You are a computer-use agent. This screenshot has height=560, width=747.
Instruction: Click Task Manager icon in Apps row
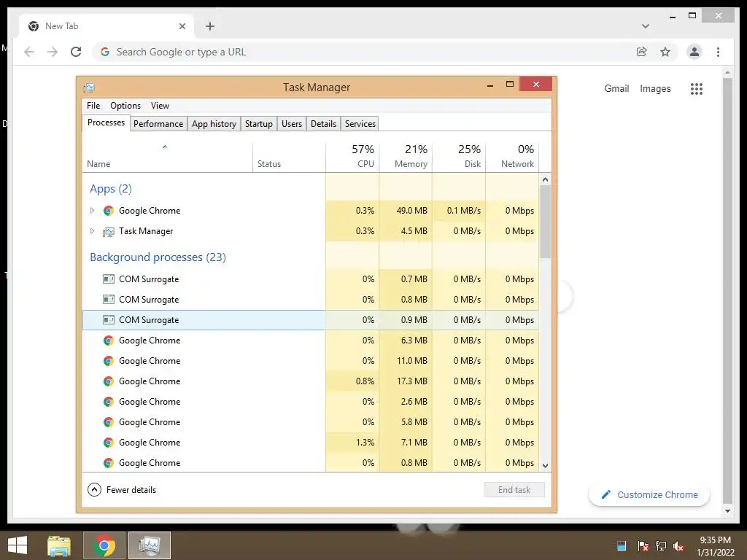pyautogui.click(x=109, y=231)
